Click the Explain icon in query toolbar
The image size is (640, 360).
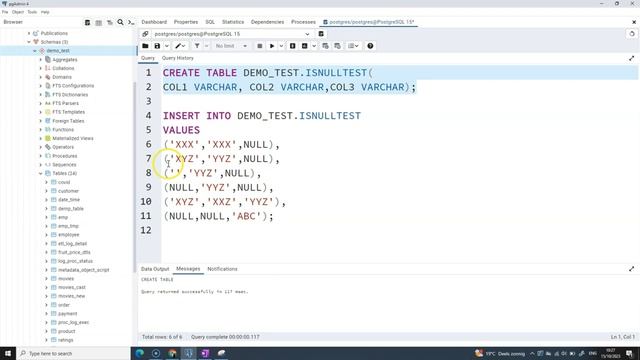click(293, 46)
